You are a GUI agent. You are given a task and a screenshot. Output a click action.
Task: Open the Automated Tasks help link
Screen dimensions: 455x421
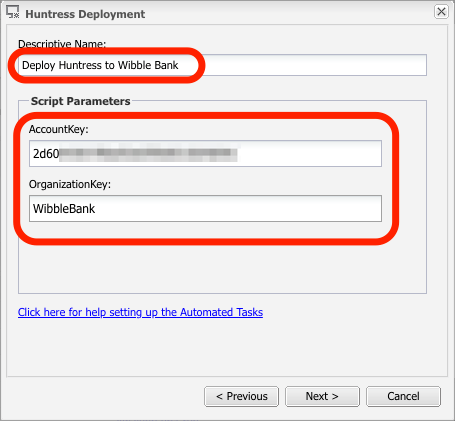pos(140,312)
